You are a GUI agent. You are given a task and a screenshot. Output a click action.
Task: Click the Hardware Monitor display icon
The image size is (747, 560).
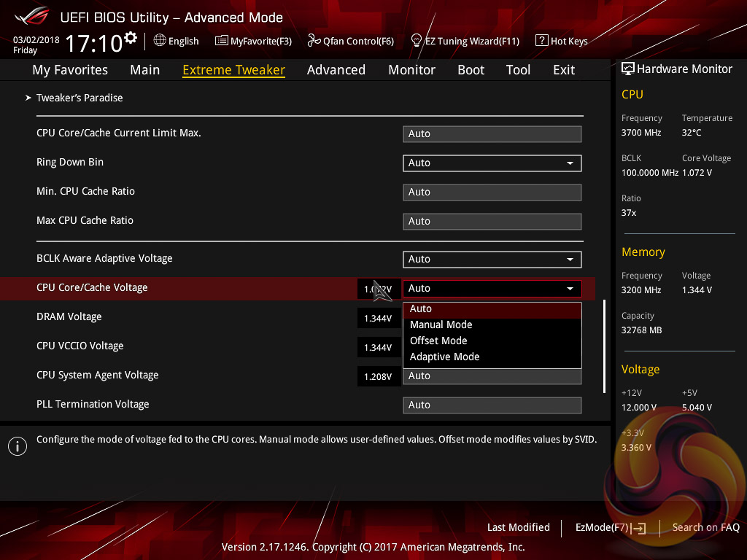[628, 69]
